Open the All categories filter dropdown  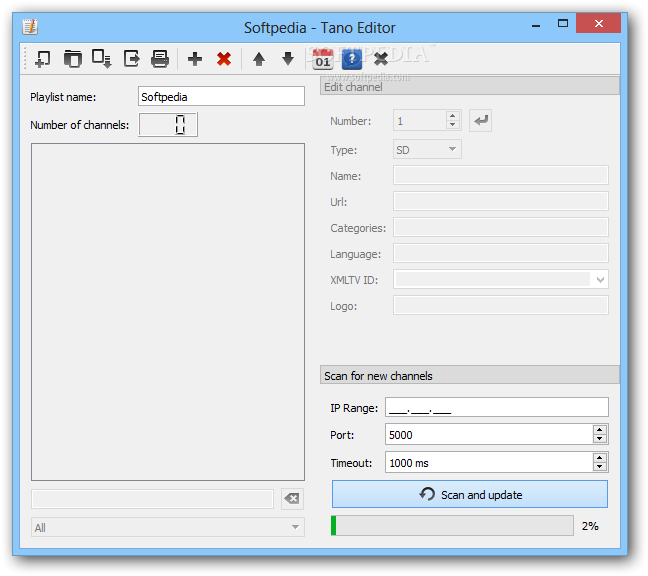coord(168,527)
